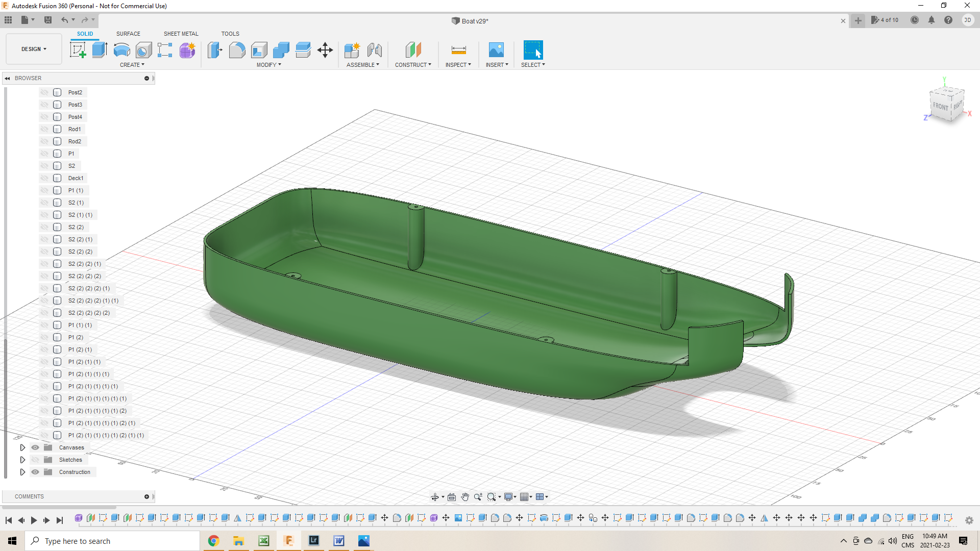This screenshot has width=980, height=551.
Task: Click the Help question mark icon
Action: pos(948,20)
